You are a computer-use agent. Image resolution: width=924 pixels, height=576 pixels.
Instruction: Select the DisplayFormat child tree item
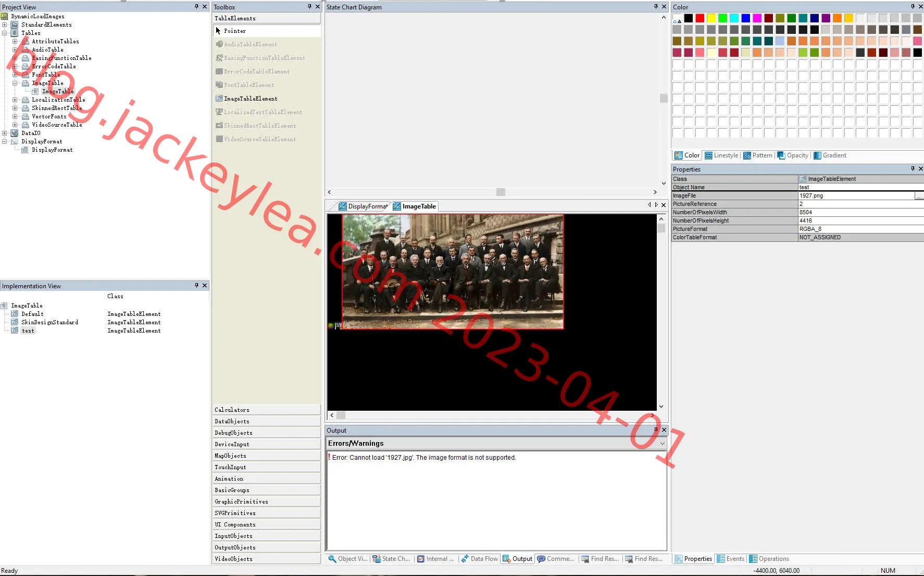click(x=52, y=150)
